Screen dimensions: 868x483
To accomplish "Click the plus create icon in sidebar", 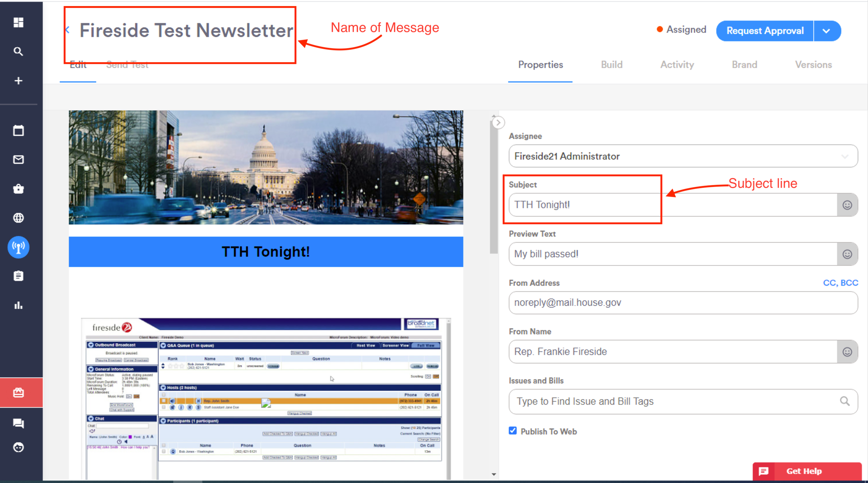I will (18, 81).
